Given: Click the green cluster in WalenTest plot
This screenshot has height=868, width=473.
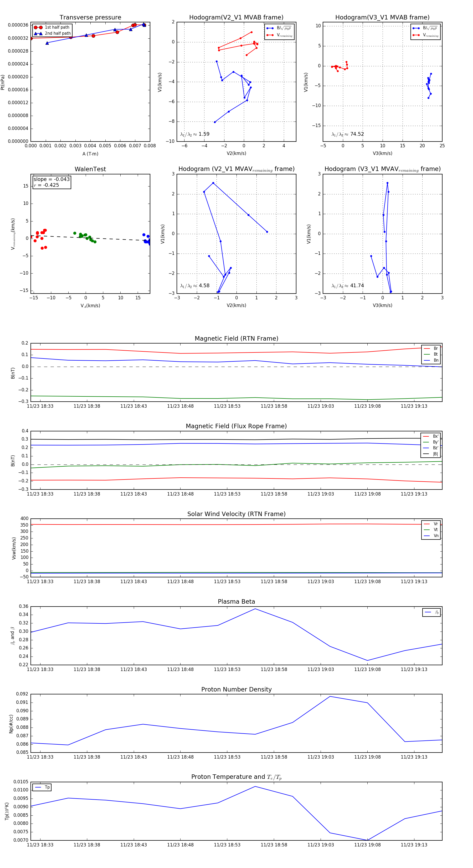Looking at the screenshot, I should tap(85, 237).
